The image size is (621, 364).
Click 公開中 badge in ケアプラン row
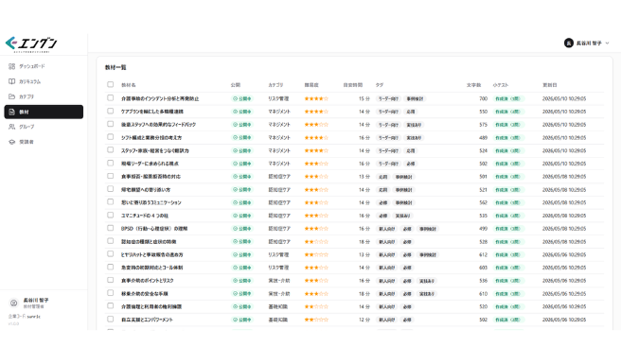pyautogui.click(x=242, y=112)
